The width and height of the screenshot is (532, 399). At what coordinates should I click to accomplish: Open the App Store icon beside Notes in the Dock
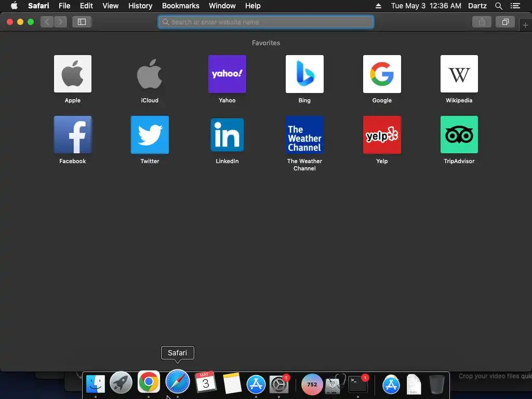pos(256,384)
